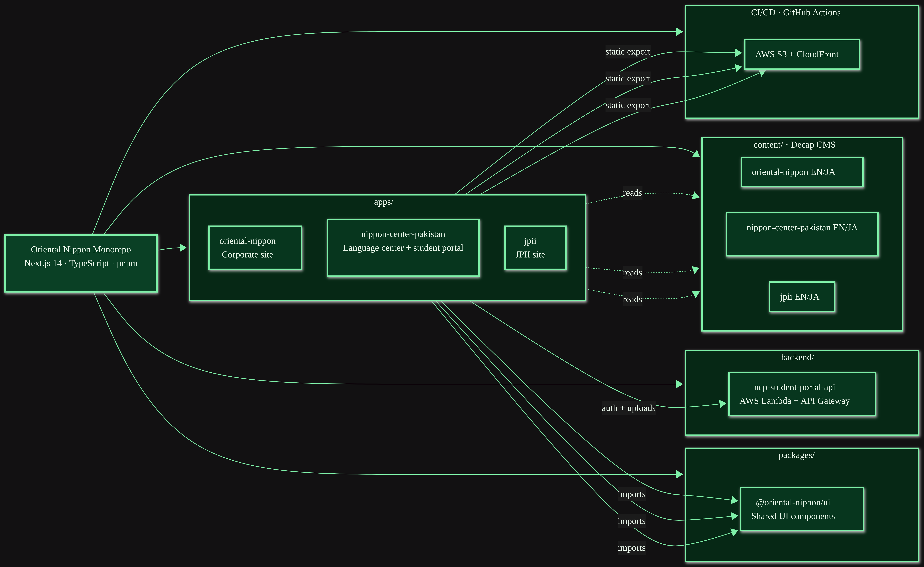The width and height of the screenshot is (924, 567).
Task: Select the bottommost imports edge label
Action: 631,548
